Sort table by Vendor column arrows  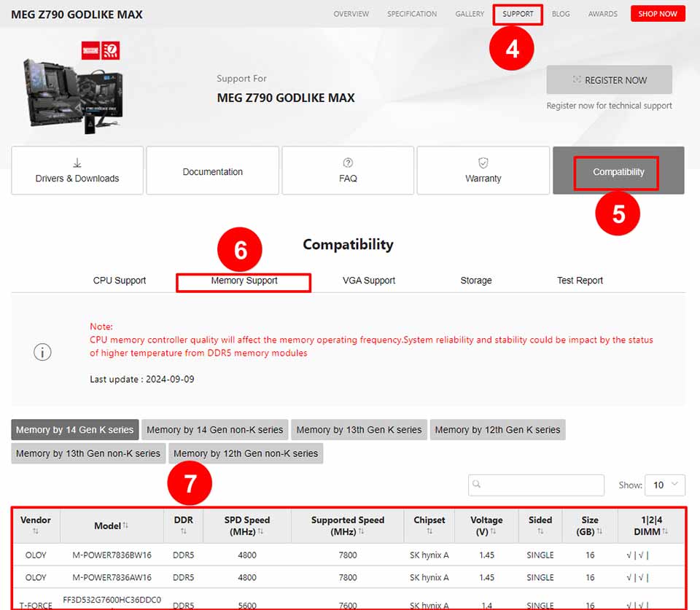[x=35, y=532]
